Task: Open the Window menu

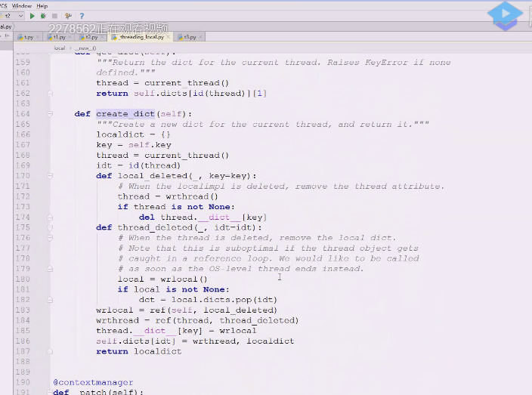Action: pos(22,6)
